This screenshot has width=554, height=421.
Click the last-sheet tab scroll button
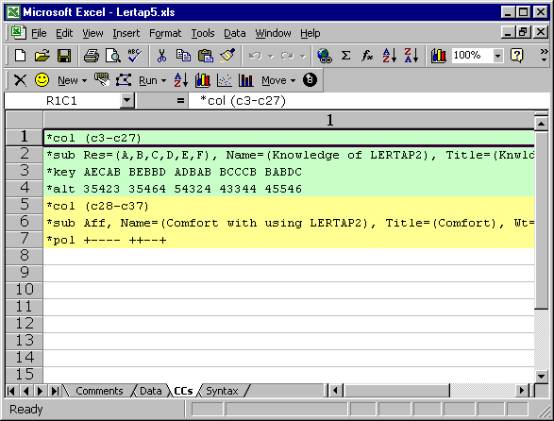[55, 391]
